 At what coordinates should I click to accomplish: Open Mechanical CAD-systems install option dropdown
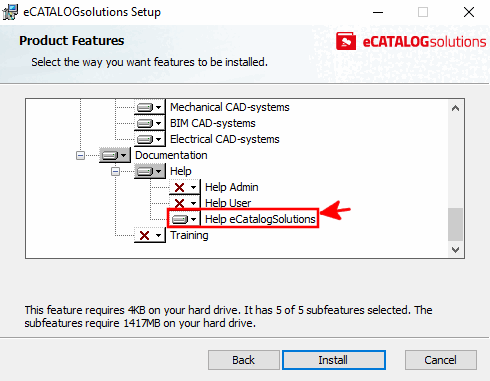coord(150,107)
